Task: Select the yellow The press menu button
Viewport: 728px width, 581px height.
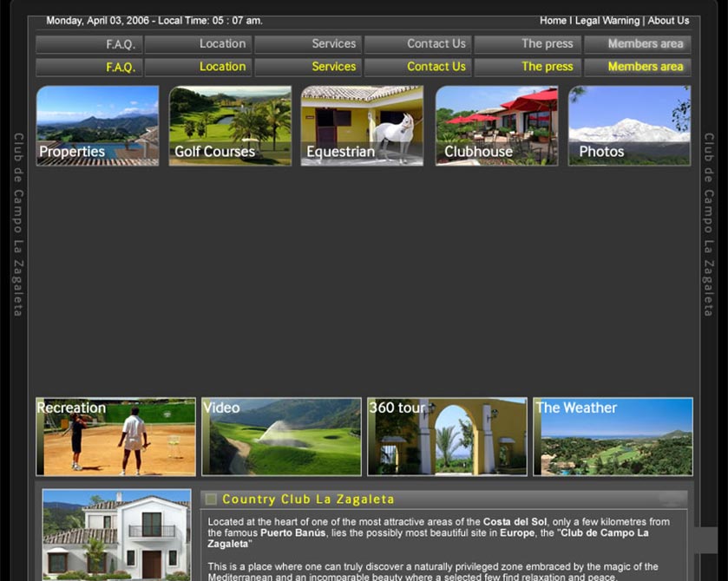Action: tap(528, 67)
